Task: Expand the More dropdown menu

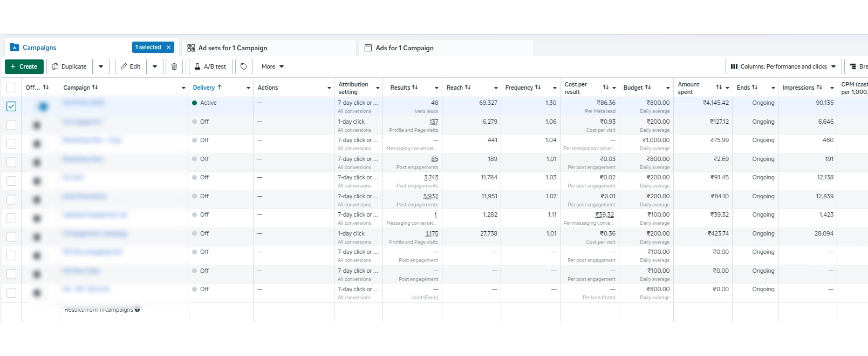Action: click(x=272, y=66)
